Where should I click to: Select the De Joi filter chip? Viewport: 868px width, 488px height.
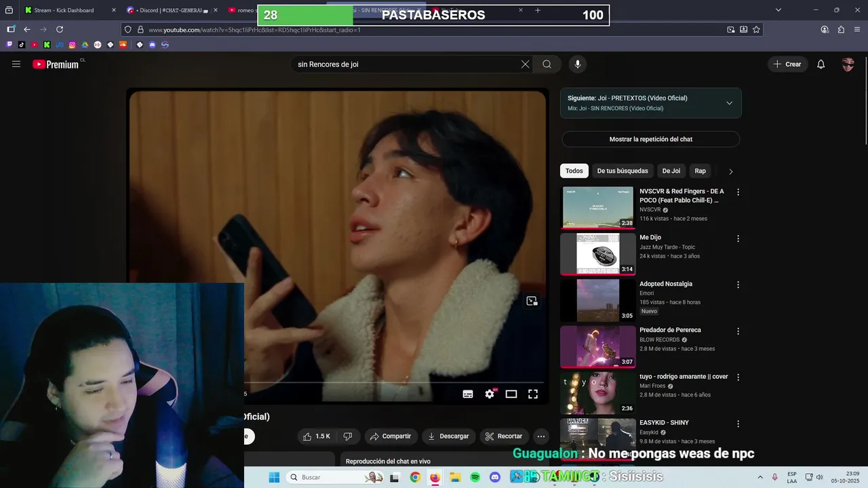[x=671, y=171]
